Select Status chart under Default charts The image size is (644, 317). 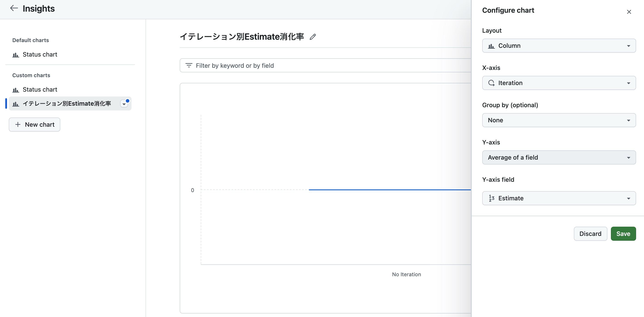40,55
